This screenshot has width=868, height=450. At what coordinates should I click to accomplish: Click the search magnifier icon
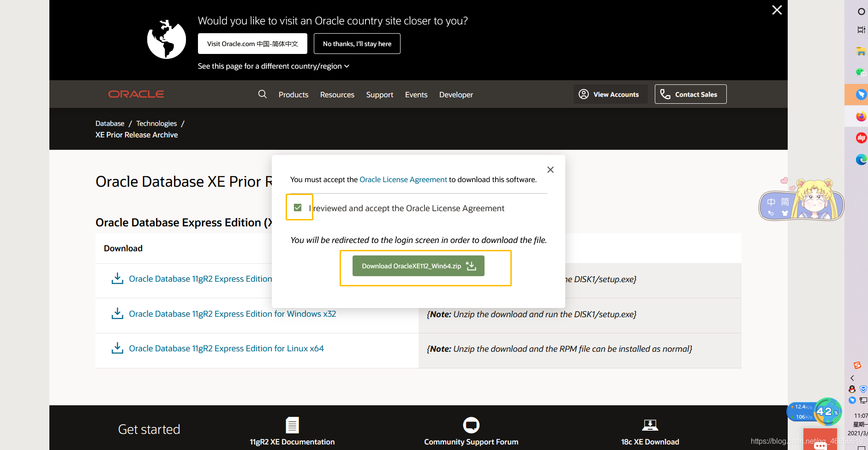[x=263, y=94]
